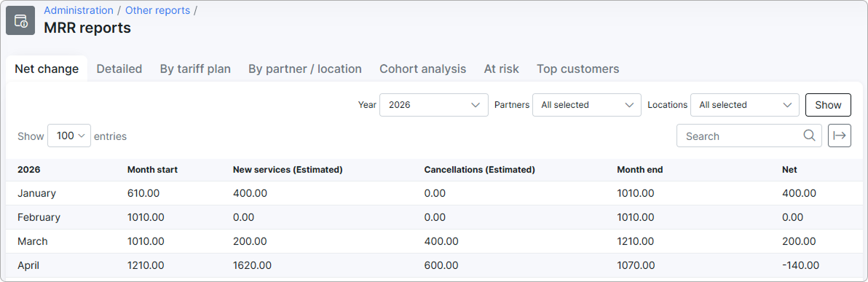Viewport: 868px width, 282px height.
Task: Sort by Cancellations (Estimated) column header
Action: 479,170
